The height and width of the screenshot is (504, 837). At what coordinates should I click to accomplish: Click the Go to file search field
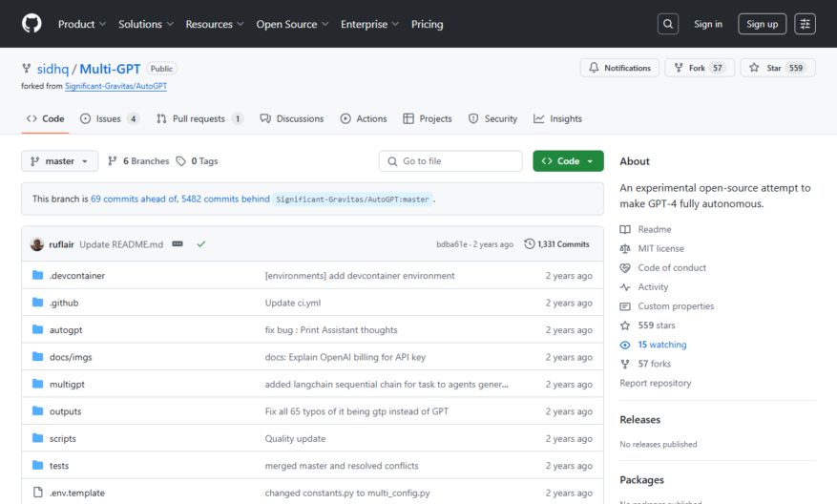(x=450, y=161)
